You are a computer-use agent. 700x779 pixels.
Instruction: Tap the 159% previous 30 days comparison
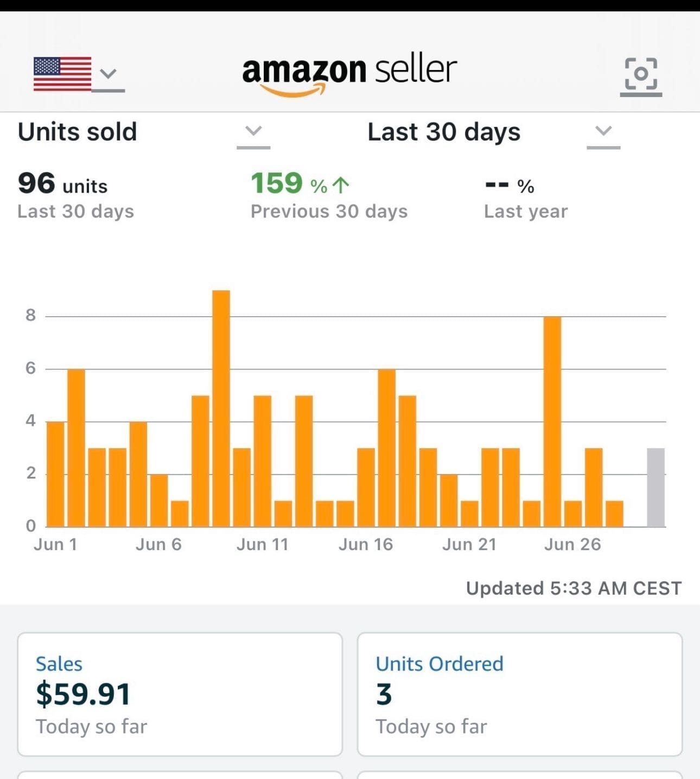coord(300,184)
